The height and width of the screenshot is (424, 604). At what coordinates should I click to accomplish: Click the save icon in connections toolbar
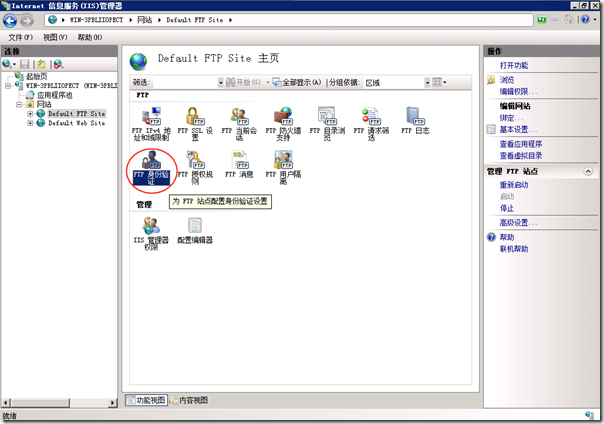(x=25, y=64)
